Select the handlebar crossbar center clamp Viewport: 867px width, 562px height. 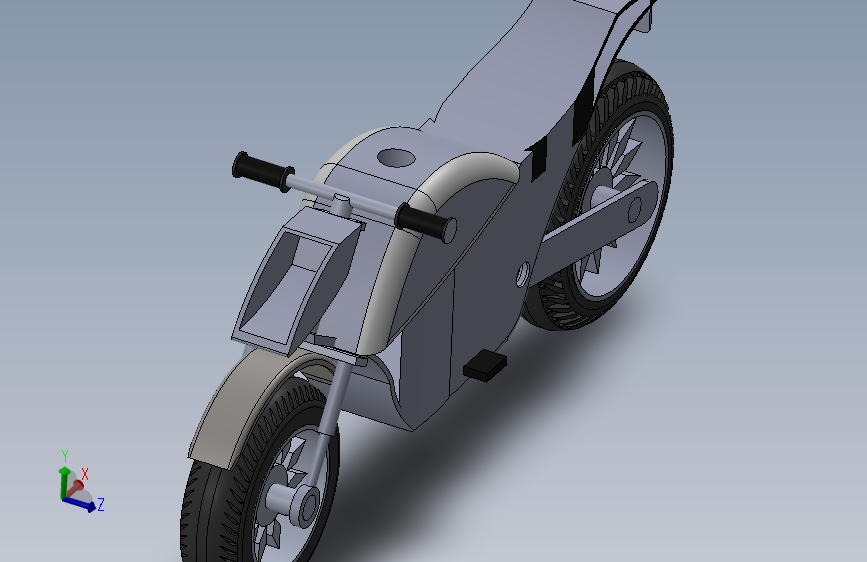(342, 205)
